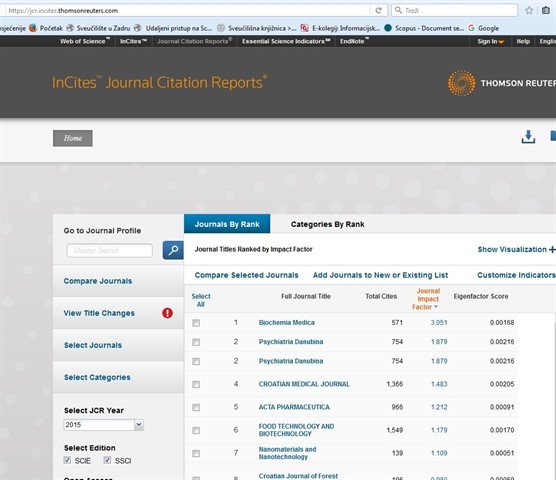
Task: Click the 3.051 impact factor value
Action: click(439, 323)
